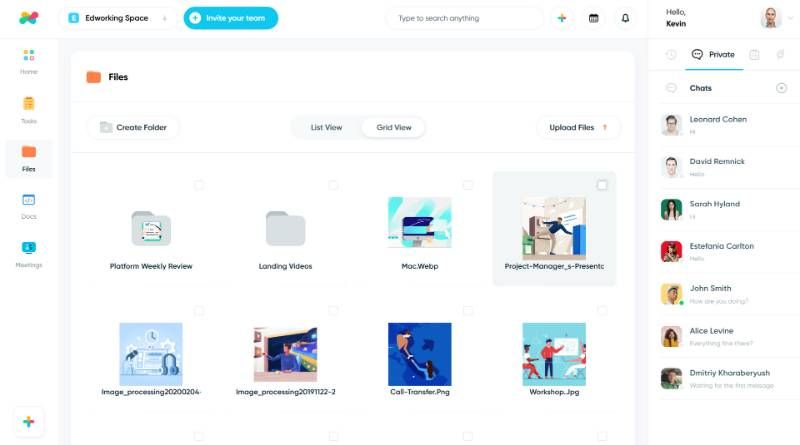The width and height of the screenshot is (800, 445).
Task: Click the colorful plus icon beside search
Action: click(562, 18)
